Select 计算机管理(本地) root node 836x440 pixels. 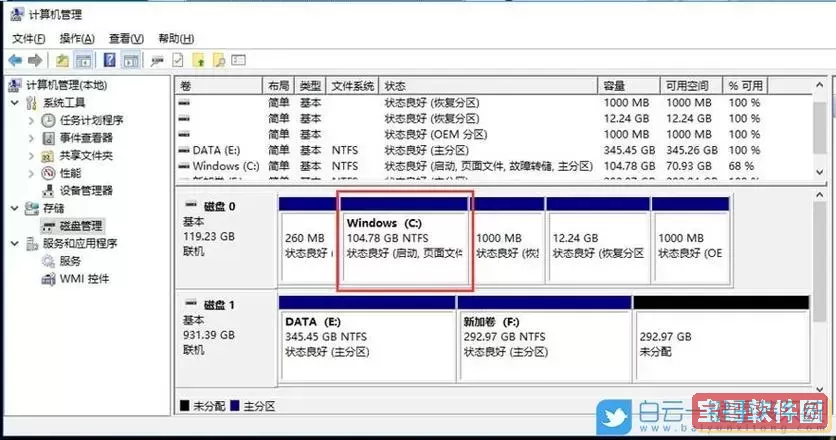[67, 85]
